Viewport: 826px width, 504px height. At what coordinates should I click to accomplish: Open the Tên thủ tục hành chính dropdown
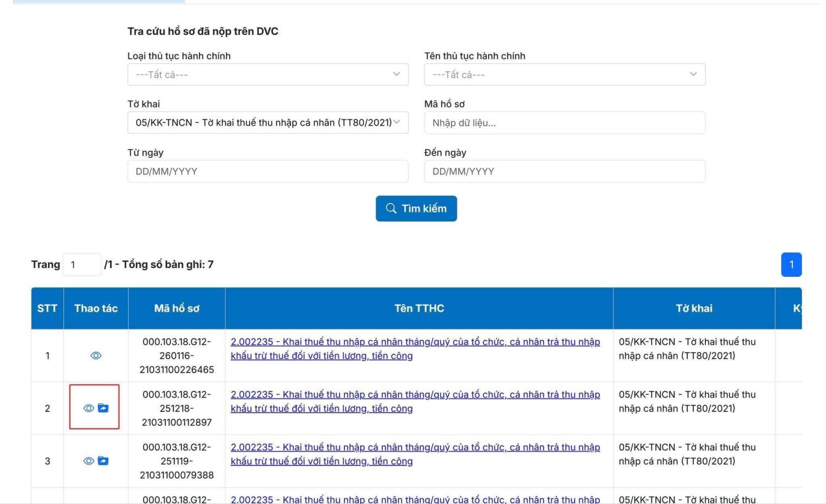(564, 74)
